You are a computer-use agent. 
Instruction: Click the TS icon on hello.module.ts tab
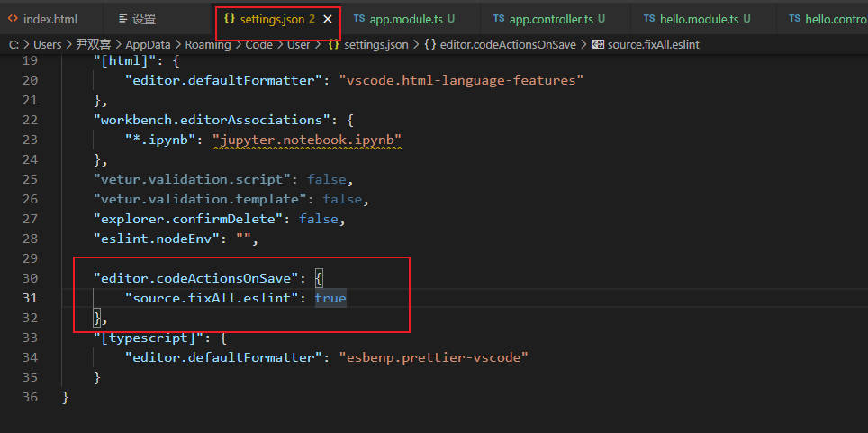tap(649, 18)
